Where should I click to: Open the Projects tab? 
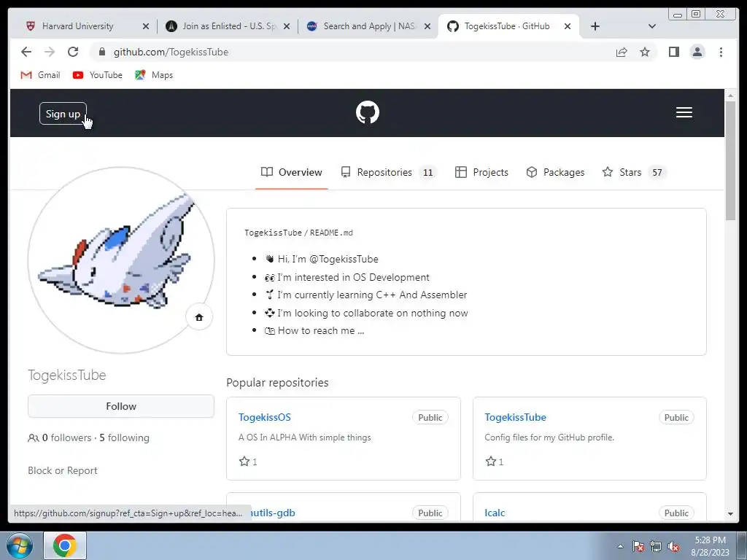pyautogui.click(x=481, y=172)
